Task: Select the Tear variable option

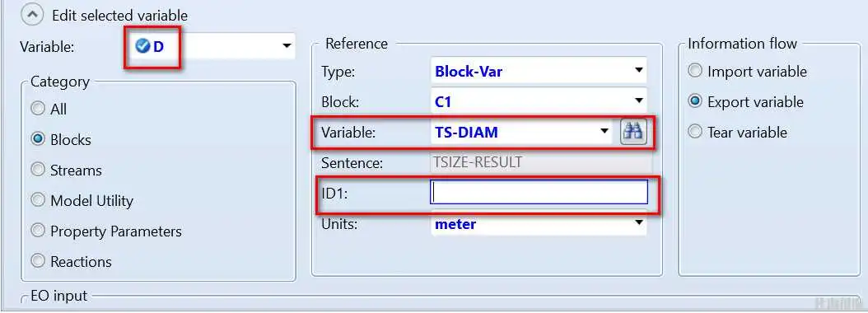Action: point(695,132)
